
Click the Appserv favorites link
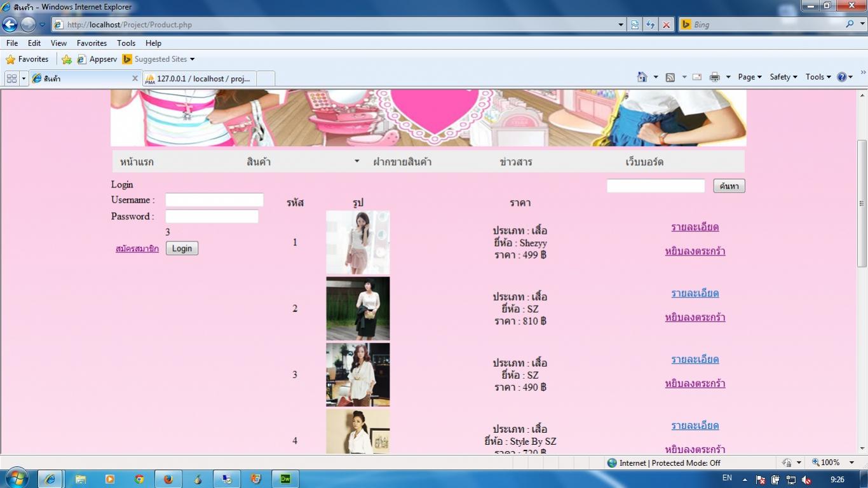point(97,59)
